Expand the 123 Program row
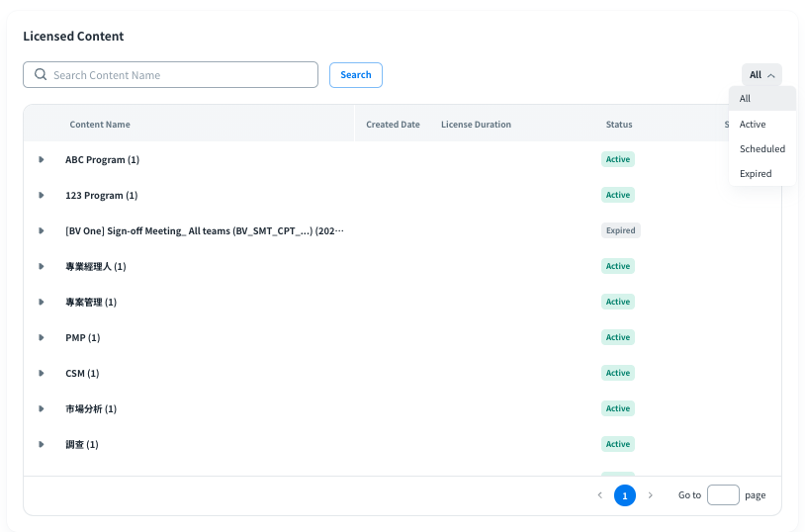 (x=42, y=195)
